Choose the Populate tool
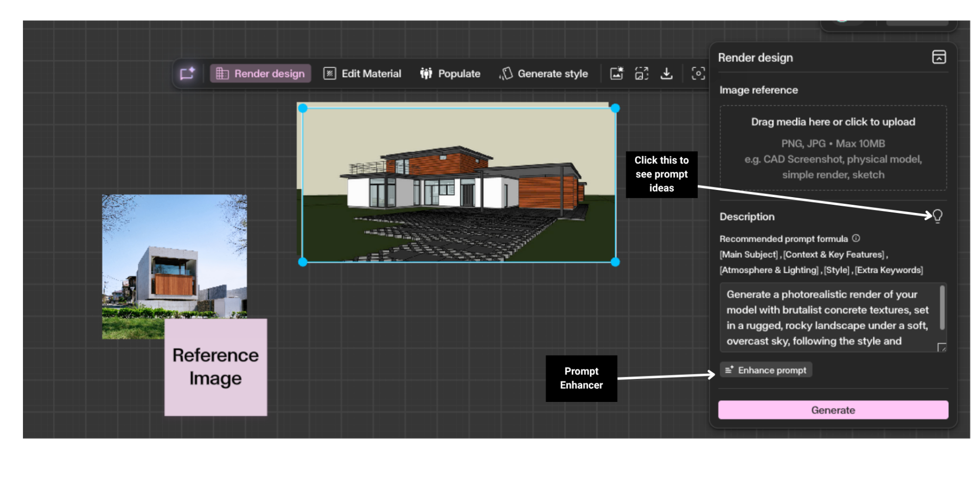Viewport: 980px width, 478px height. [x=450, y=74]
